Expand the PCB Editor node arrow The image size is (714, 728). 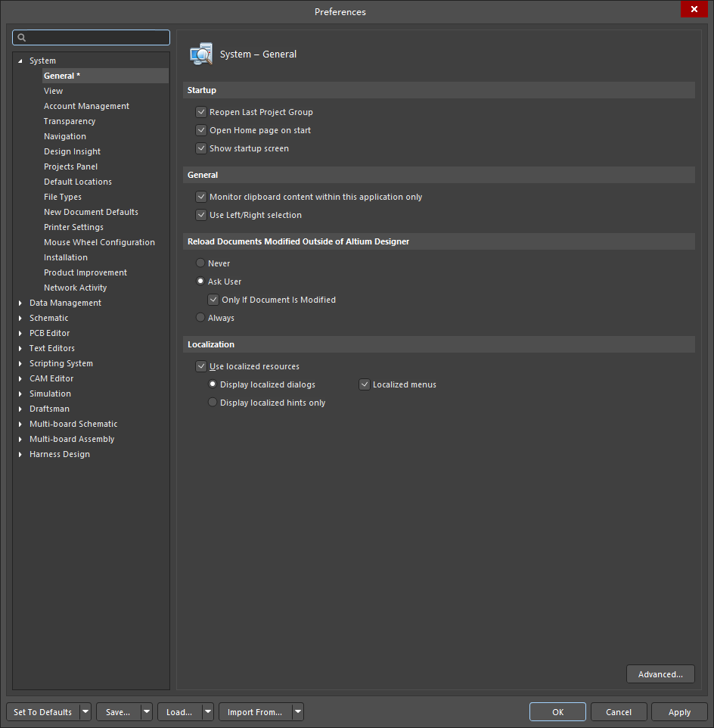click(x=20, y=334)
